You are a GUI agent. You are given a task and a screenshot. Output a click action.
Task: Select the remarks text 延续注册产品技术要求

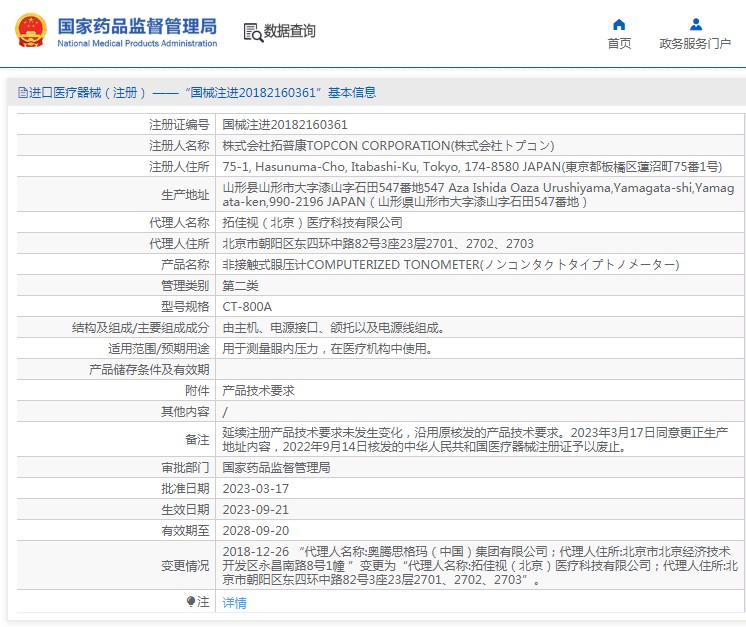coord(475,440)
